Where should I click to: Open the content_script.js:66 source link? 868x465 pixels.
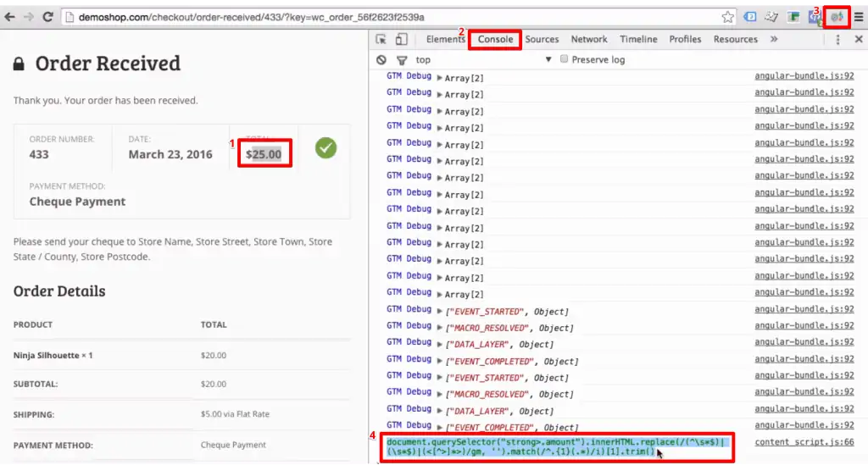[x=804, y=442]
